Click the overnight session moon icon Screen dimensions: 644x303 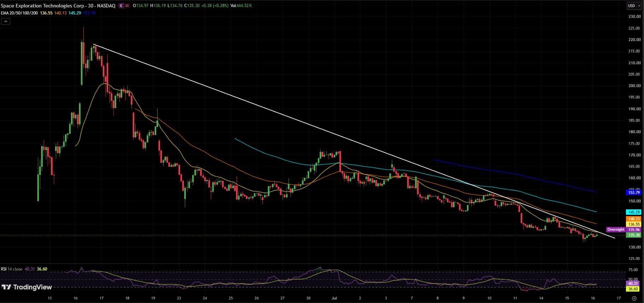coord(122,6)
